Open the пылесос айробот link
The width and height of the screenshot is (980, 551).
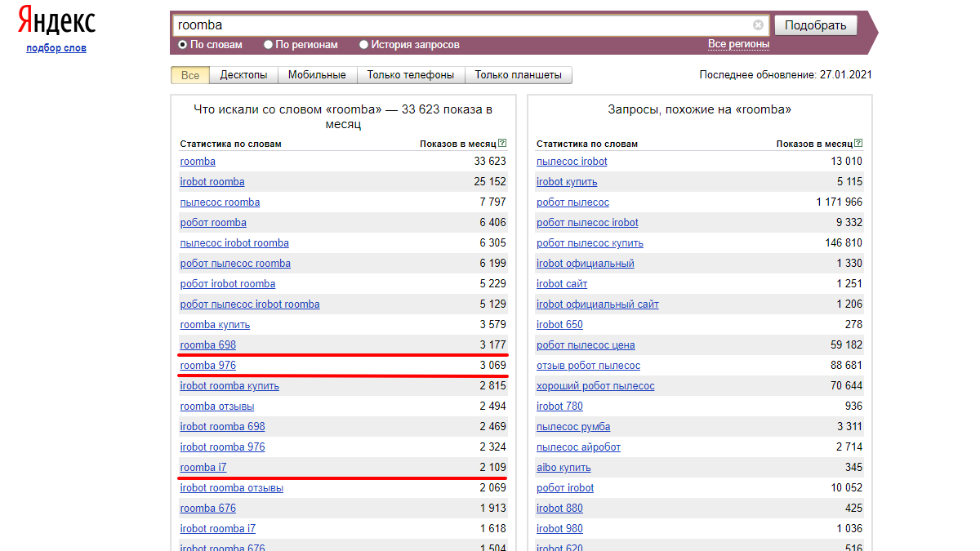[x=578, y=447]
